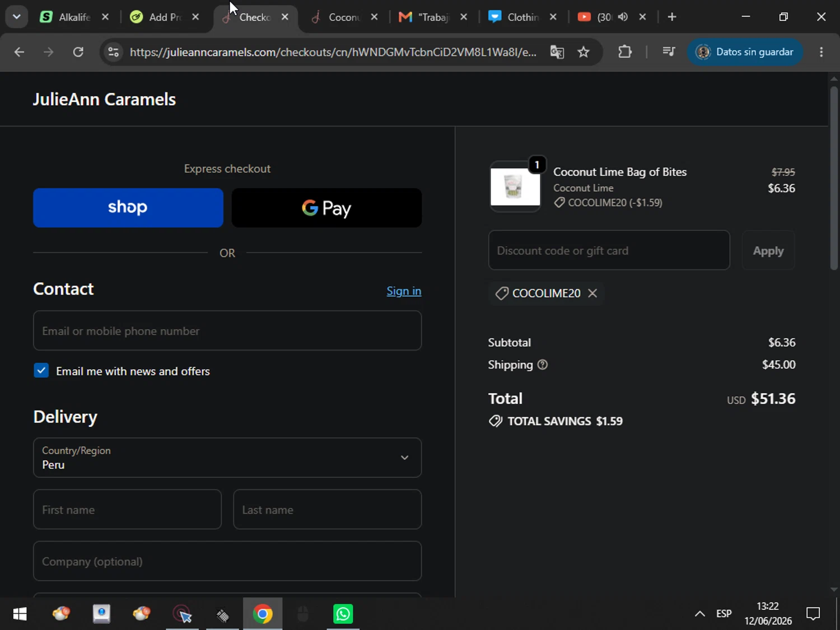This screenshot has width=840, height=630.
Task: Close the YouTube tab
Action: 642,17
